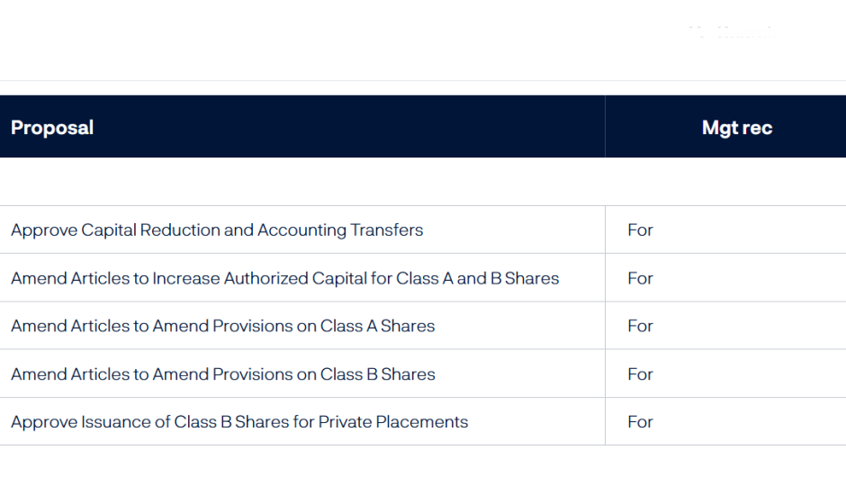
Task: Open Amend Provisions on Class B Shares proposal
Action: 222,374
